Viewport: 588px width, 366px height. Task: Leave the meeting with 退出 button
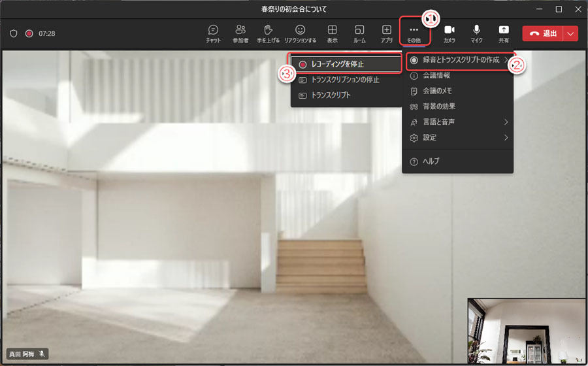coord(543,34)
